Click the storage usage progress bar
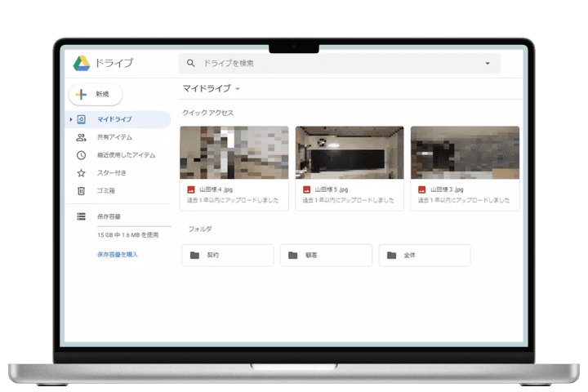588x392 pixels. click(x=134, y=226)
